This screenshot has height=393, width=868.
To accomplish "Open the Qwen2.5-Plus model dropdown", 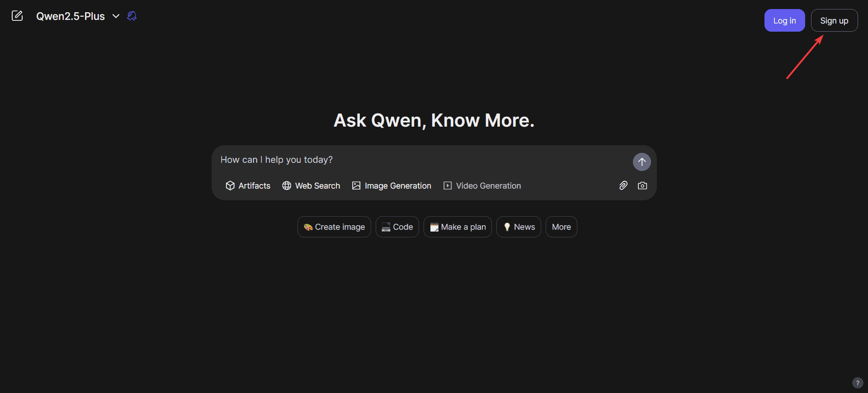I will coord(78,16).
